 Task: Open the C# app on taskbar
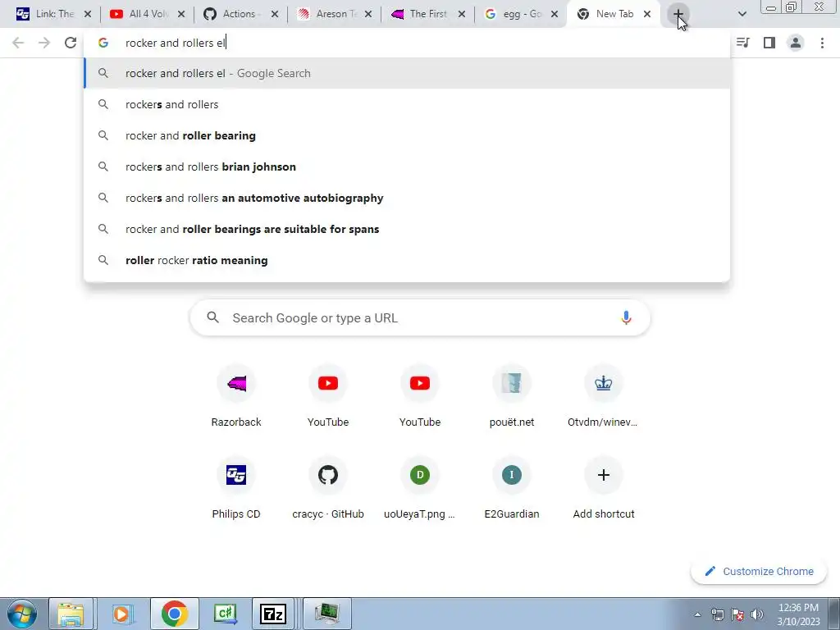pyautogui.click(x=226, y=614)
